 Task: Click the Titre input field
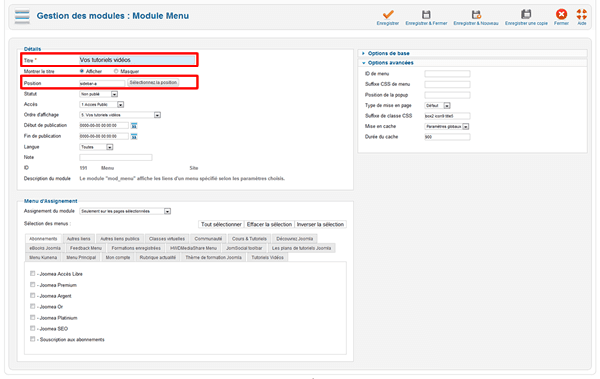pos(137,60)
